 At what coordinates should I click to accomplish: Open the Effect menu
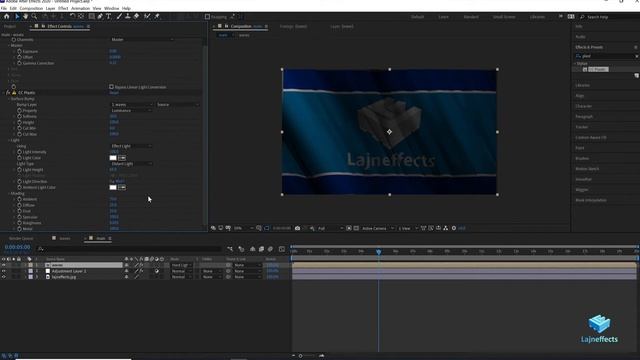coord(63,8)
